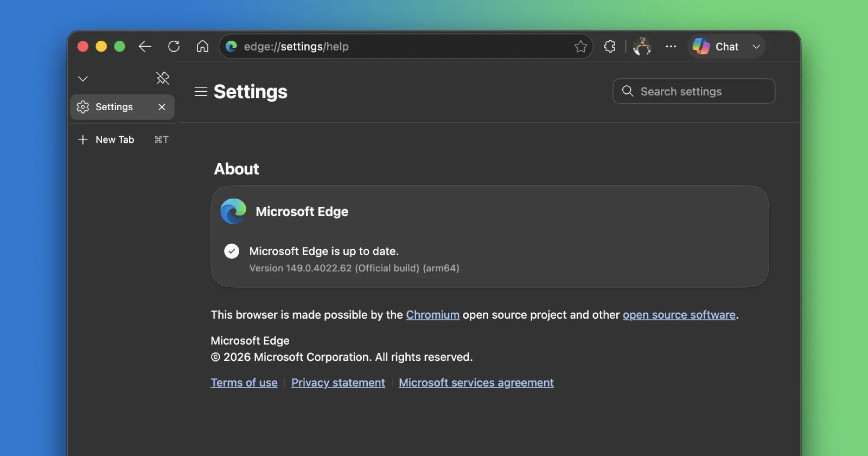Open a New Tab

(x=123, y=140)
